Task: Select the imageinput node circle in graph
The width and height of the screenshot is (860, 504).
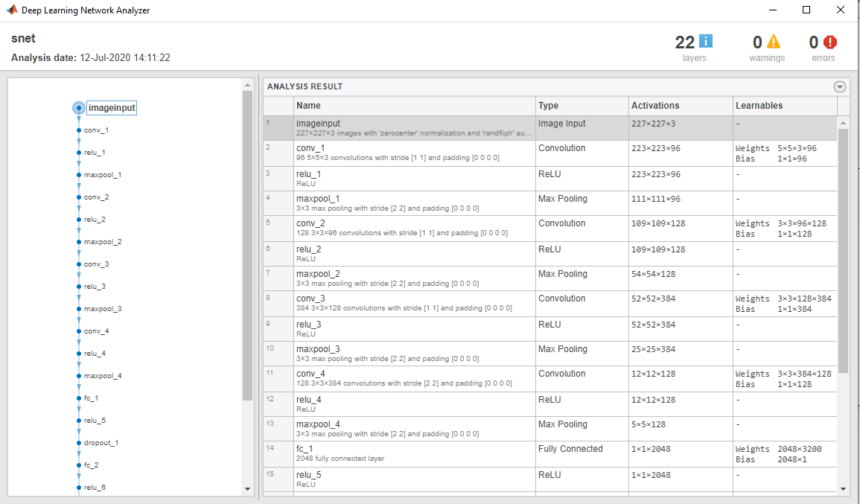Action: (79, 108)
